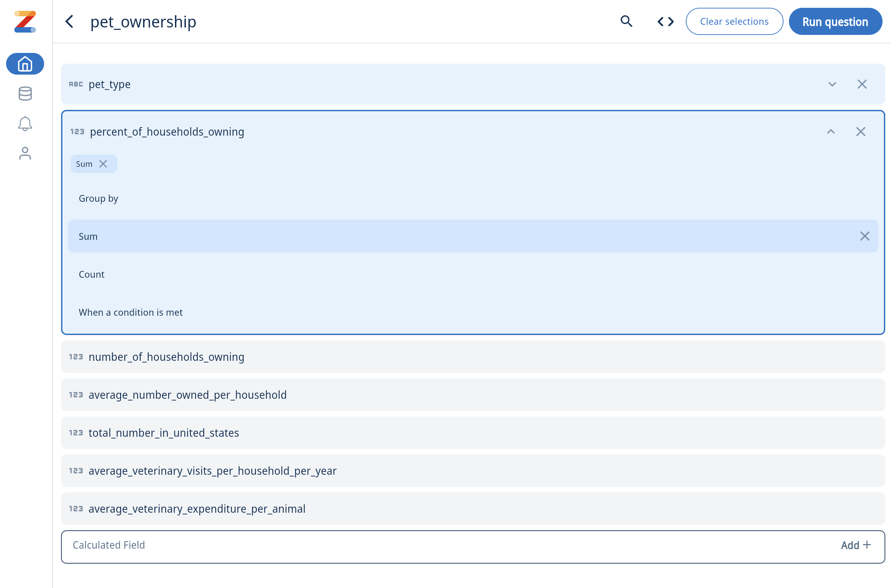Image resolution: width=890 pixels, height=588 pixels.
Task: Select the Count aggregation option
Action: (91, 274)
